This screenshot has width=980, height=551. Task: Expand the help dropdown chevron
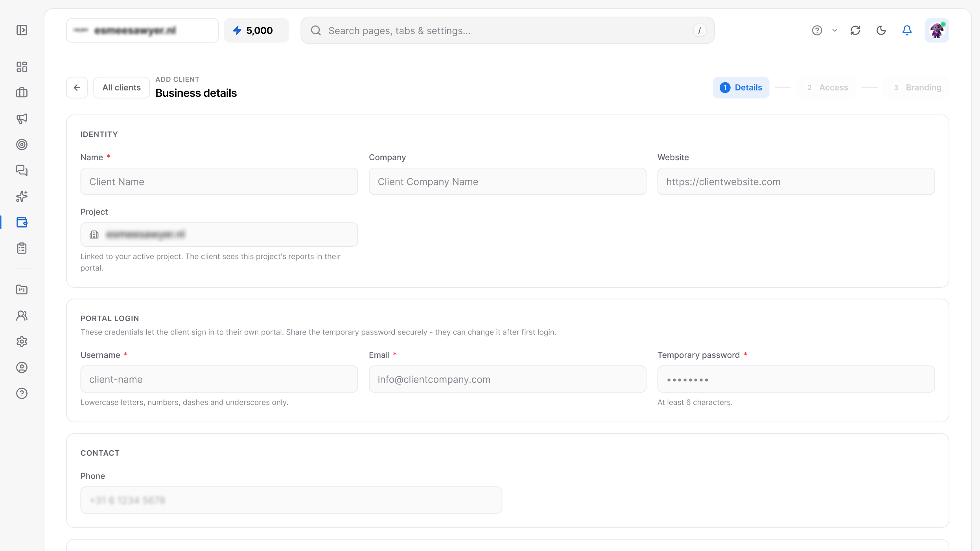click(835, 30)
